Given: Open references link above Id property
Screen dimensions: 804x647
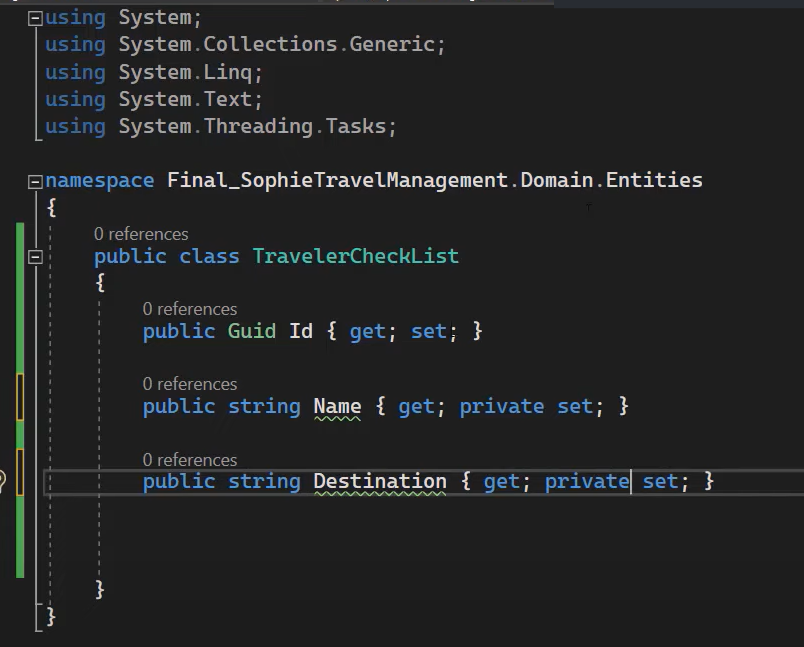Looking at the screenshot, I should point(190,309).
